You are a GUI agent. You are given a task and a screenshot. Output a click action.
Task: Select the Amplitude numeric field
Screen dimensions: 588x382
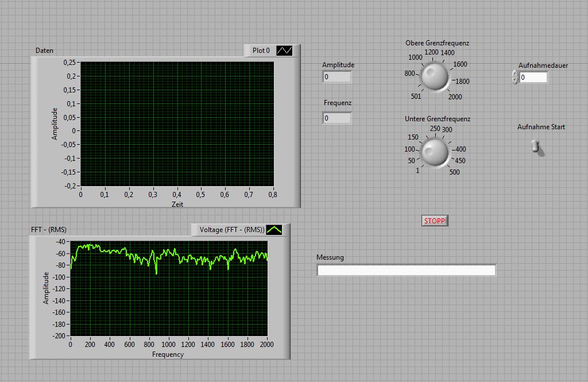pyautogui.click(x=337, y=77)
